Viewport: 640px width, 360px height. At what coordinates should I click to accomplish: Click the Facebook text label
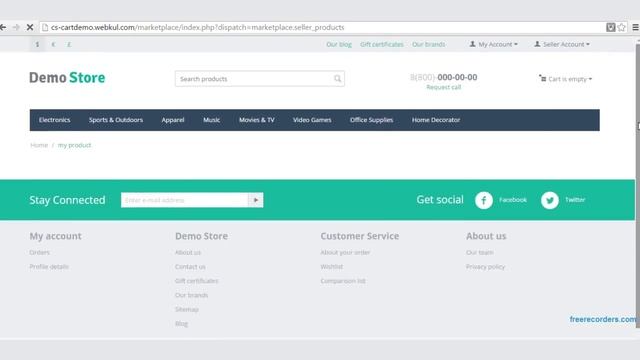point(513,200)
